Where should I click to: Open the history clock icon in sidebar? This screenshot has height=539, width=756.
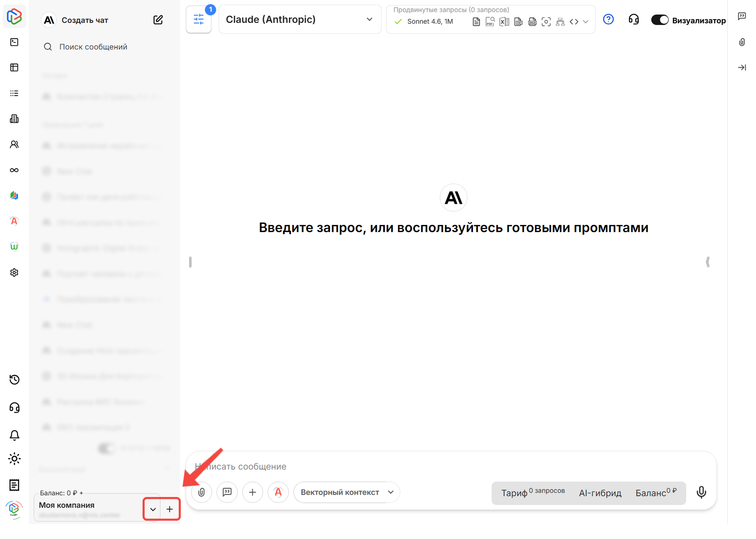[x=15, y=380]
